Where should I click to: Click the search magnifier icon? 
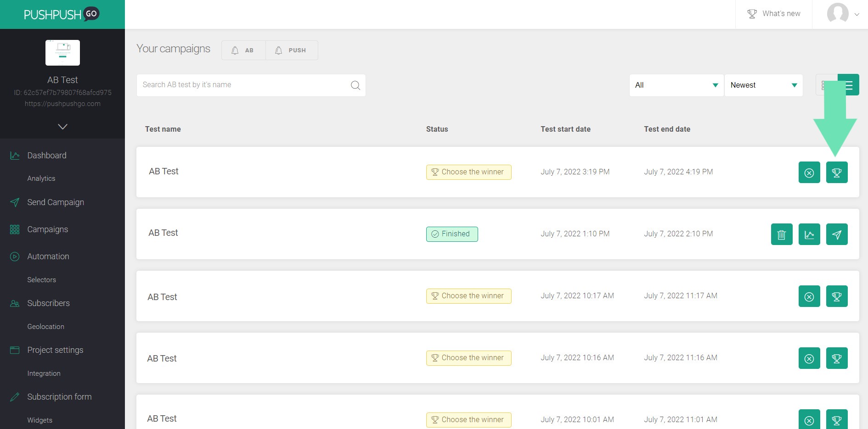(x=355, y=85)
